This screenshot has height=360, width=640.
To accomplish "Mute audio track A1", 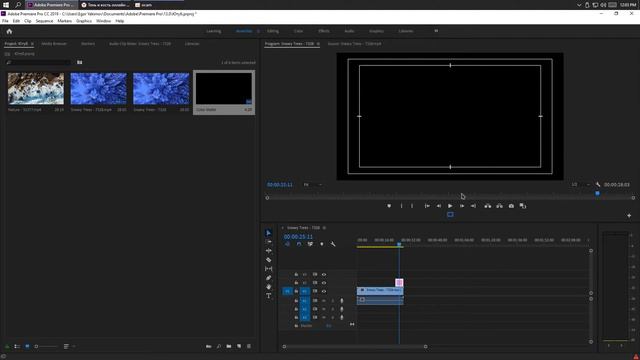I will pos(324,301).
